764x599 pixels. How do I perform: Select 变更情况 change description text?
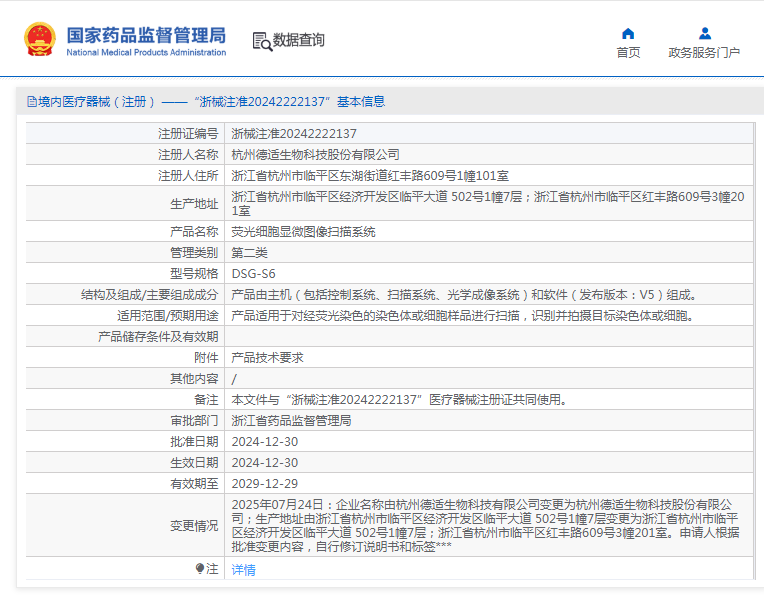click(485, 525)
